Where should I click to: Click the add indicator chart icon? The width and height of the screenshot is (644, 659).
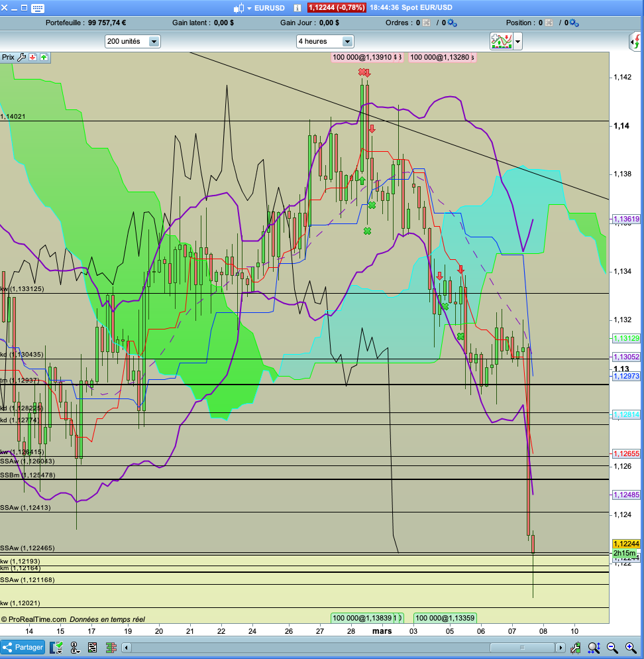(501, 41)
